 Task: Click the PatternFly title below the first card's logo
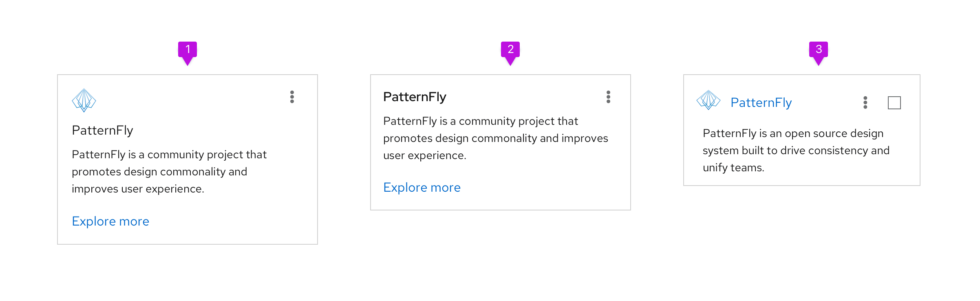102,130
